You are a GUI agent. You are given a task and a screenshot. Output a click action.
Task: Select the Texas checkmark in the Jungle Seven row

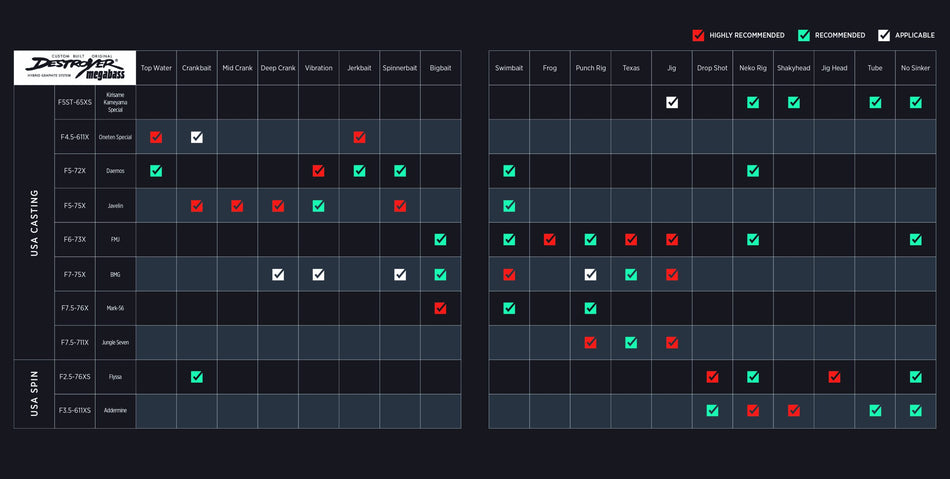[631, 343]
